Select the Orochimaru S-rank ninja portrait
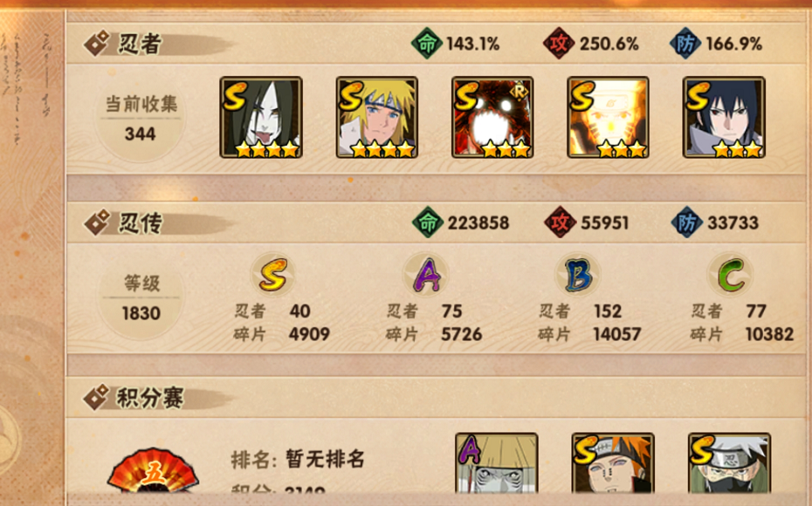The height and width of the screenshot is (506, 812). [261, 118]
